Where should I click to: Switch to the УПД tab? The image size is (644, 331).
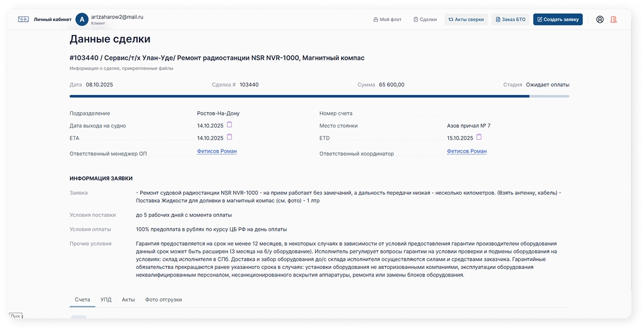[x=105, y=300]
